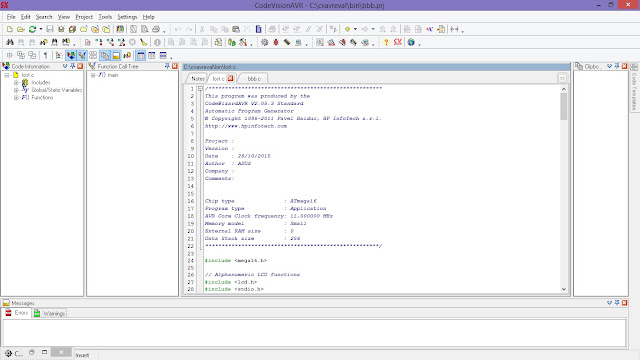Click the Print printer icon

[156, 29]
